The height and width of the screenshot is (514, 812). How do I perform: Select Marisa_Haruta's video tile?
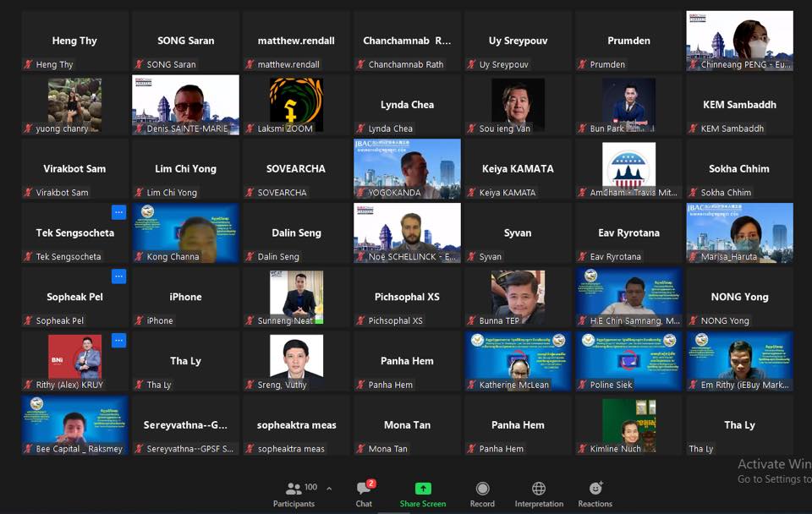[739, 232]
